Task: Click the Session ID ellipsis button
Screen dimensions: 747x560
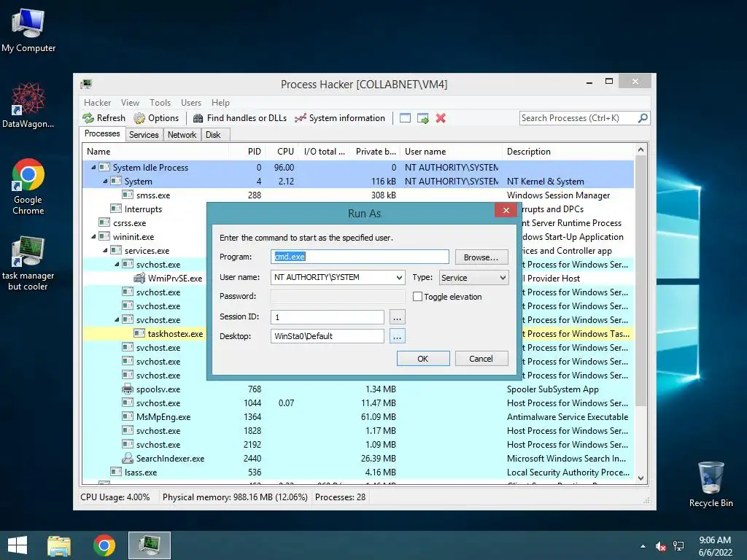Action: pos(397,317)
